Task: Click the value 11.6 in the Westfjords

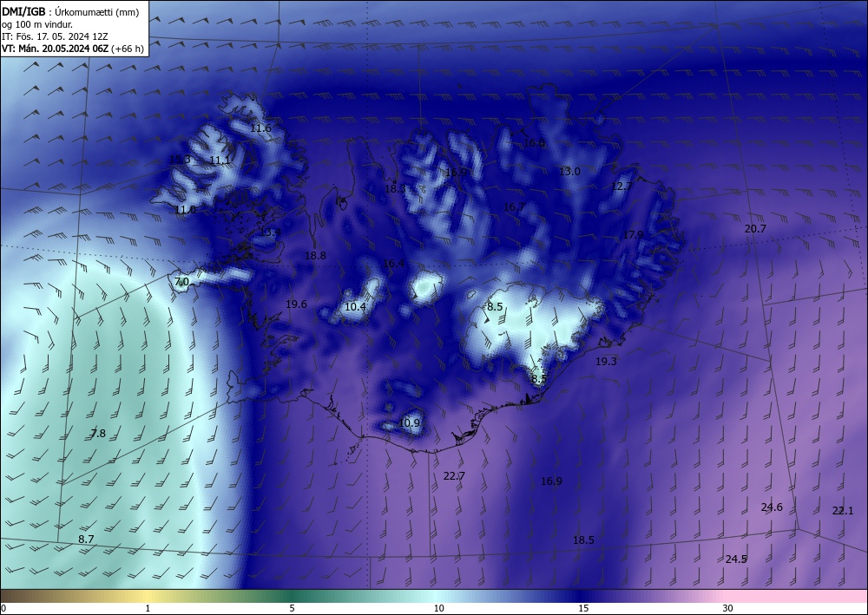Action: pyautogui.click(x=260, y=128)
